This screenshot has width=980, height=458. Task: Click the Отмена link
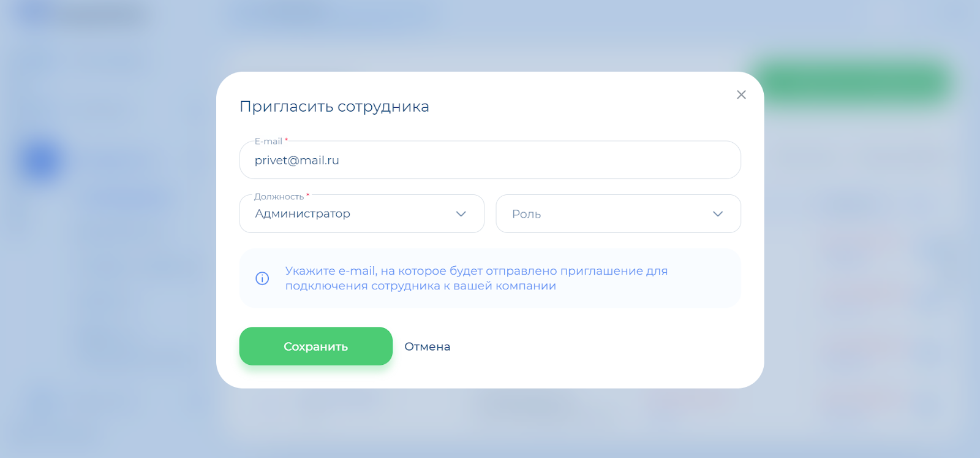[x=427, y=346]
